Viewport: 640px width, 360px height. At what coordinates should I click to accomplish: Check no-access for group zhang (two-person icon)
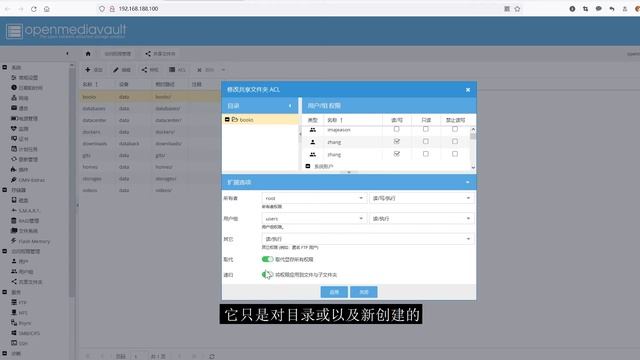455,154
